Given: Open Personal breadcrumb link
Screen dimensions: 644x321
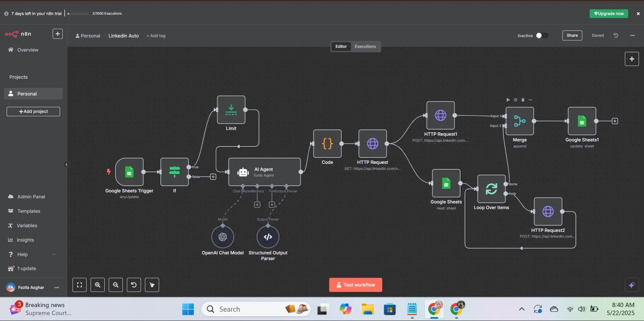Looking at the screenshot, I should click(x=88, y=36).
